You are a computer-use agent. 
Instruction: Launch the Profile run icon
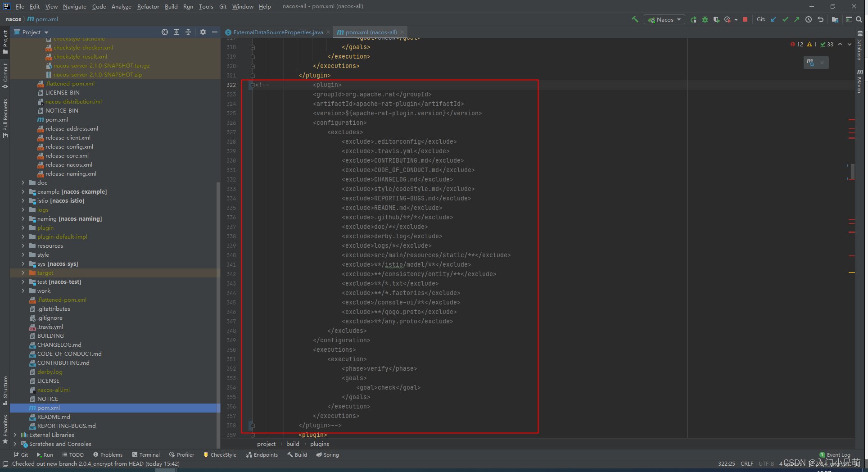728,19
